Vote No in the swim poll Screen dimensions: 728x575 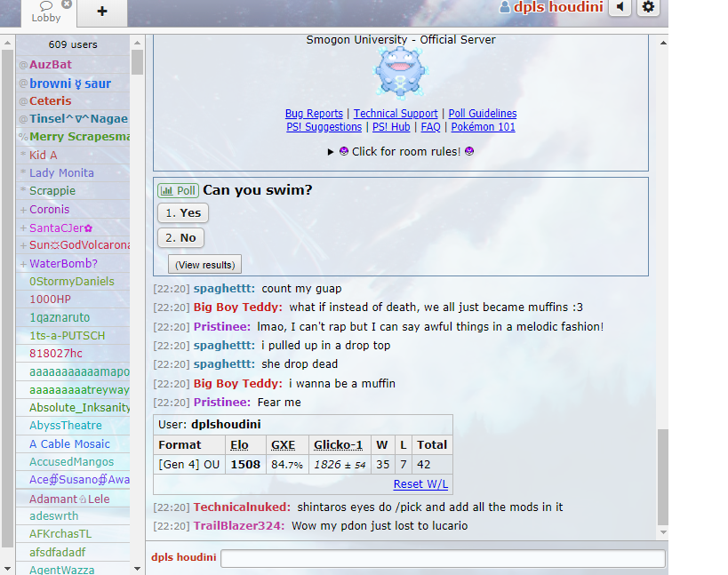[180, 238]
